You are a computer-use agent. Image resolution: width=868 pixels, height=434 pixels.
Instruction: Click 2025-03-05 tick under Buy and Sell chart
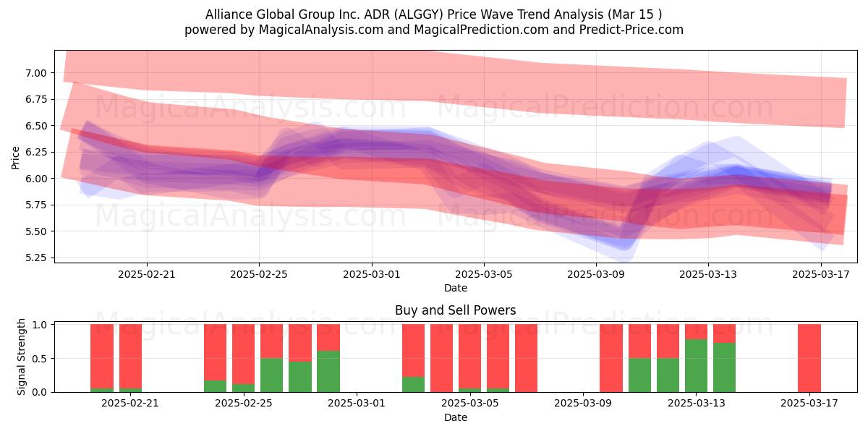470,404
